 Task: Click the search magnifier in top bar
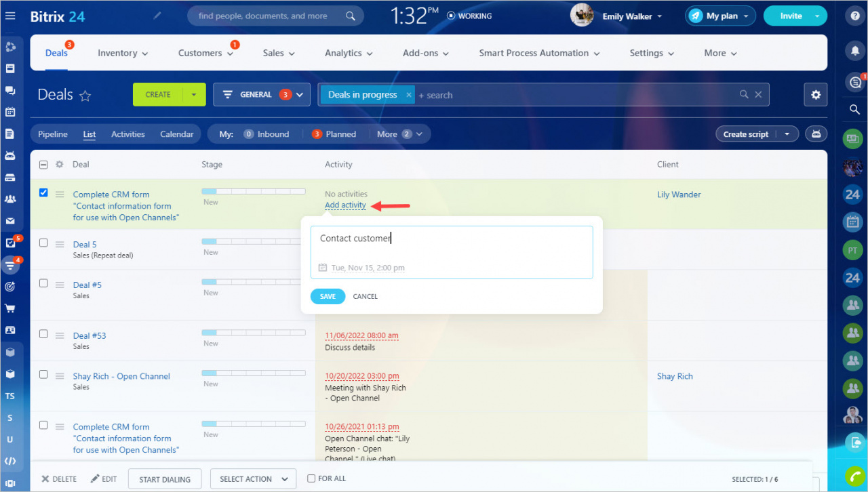pos(351,16)
